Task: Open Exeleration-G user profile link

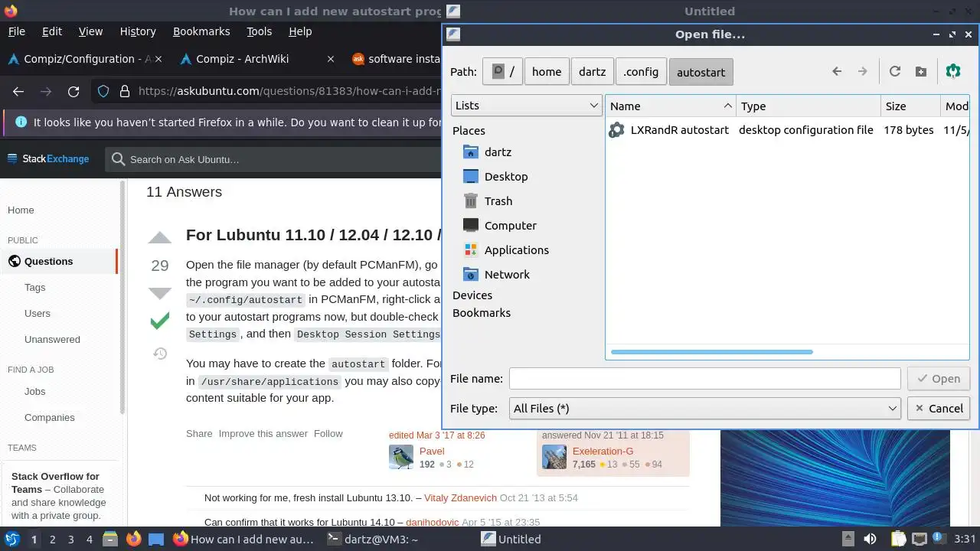Action: (x=603, y=452)
